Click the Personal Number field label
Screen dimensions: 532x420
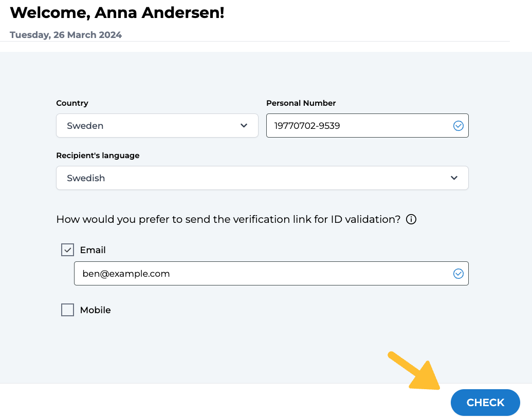[x=301, y=103]
